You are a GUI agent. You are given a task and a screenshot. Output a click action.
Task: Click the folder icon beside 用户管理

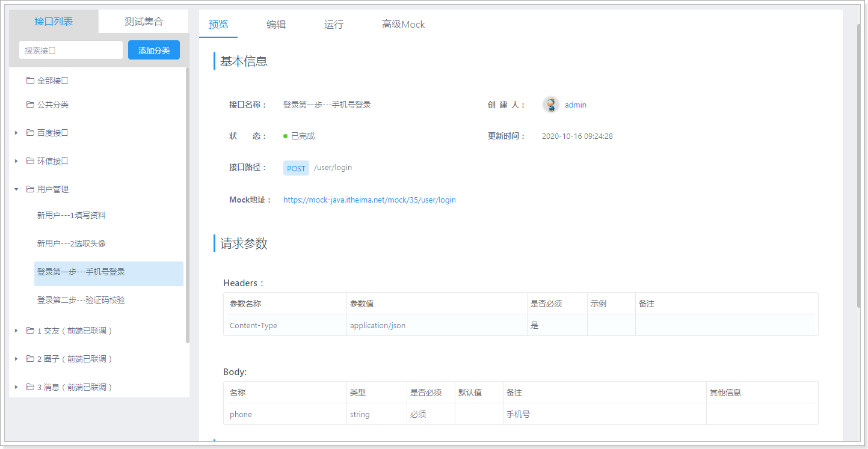[x=30, y=188]
